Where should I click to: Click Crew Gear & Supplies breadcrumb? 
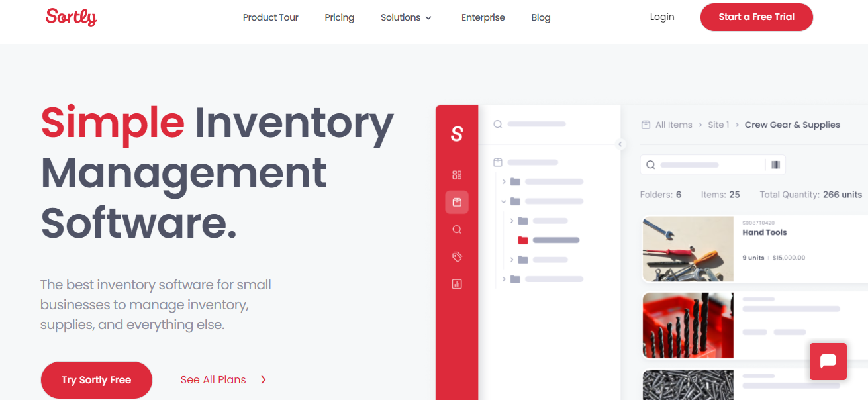coord(792,125)
